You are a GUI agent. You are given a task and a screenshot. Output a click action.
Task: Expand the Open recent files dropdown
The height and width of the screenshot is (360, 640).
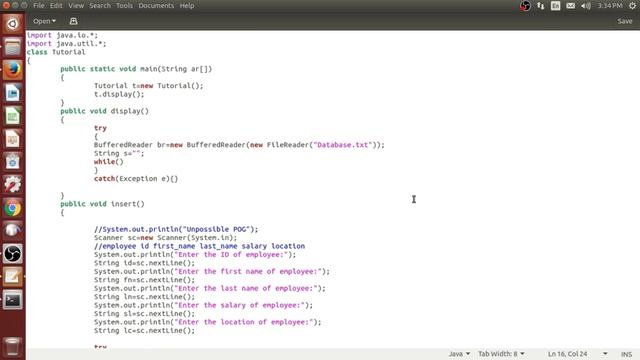(x=44, y=21)
